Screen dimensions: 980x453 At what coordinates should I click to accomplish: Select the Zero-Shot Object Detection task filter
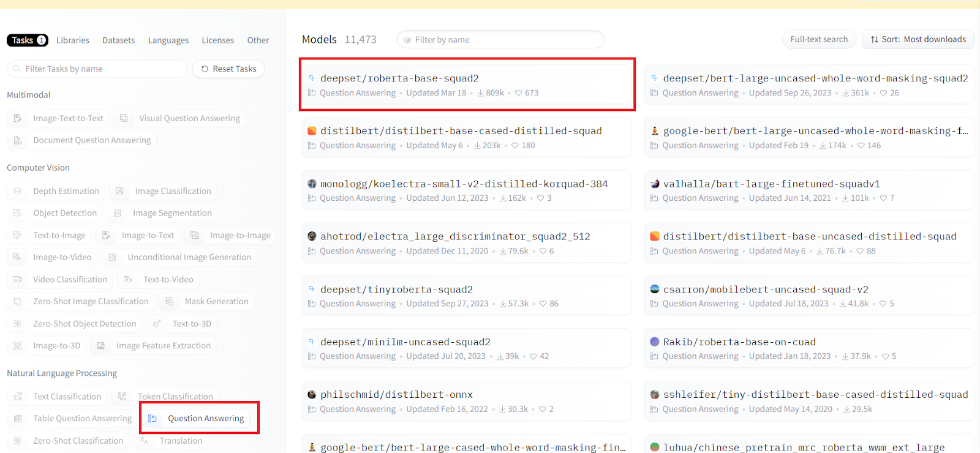[75, 323]
